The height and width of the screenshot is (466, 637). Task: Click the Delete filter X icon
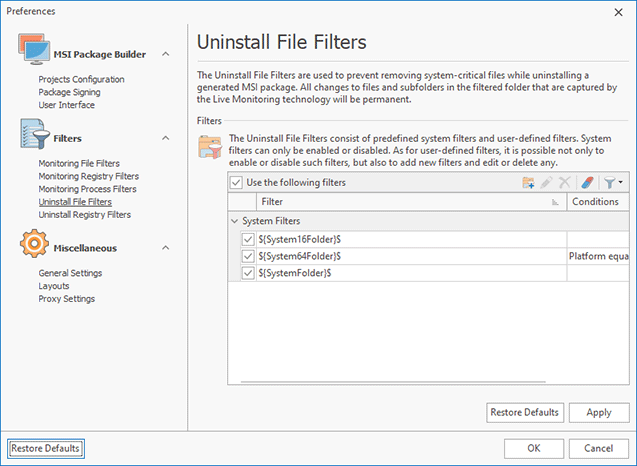(x=564, y=182)
